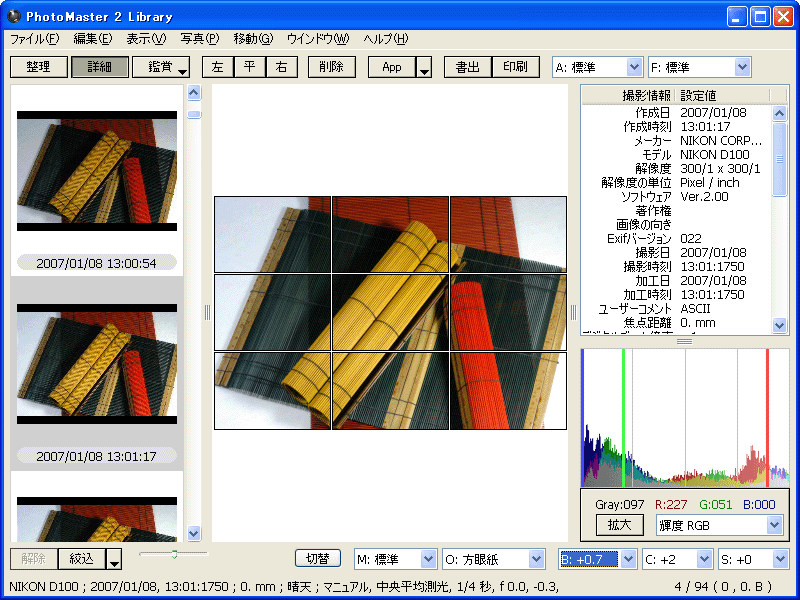Open the 鑑賞 dropdown button
This screenshot has width=800, height=600.
click(x=161, y=67)
